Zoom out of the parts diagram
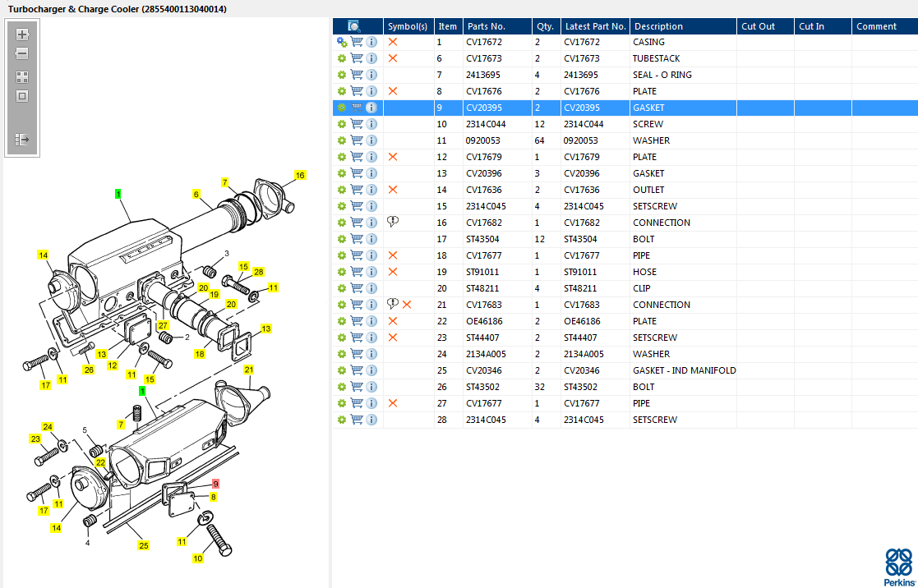Screen dimensions: 918x588 tap(22, 53)
